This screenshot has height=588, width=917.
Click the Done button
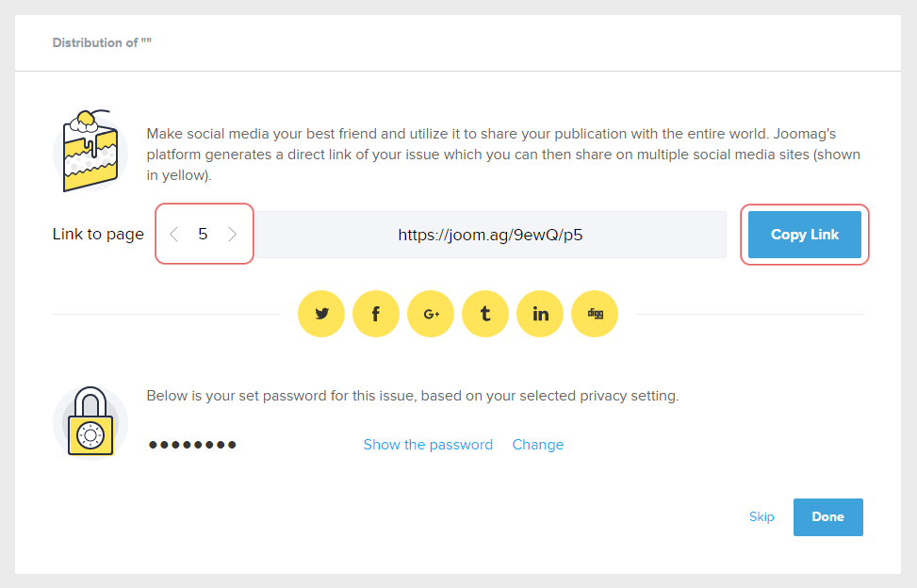tap(827, 516)
